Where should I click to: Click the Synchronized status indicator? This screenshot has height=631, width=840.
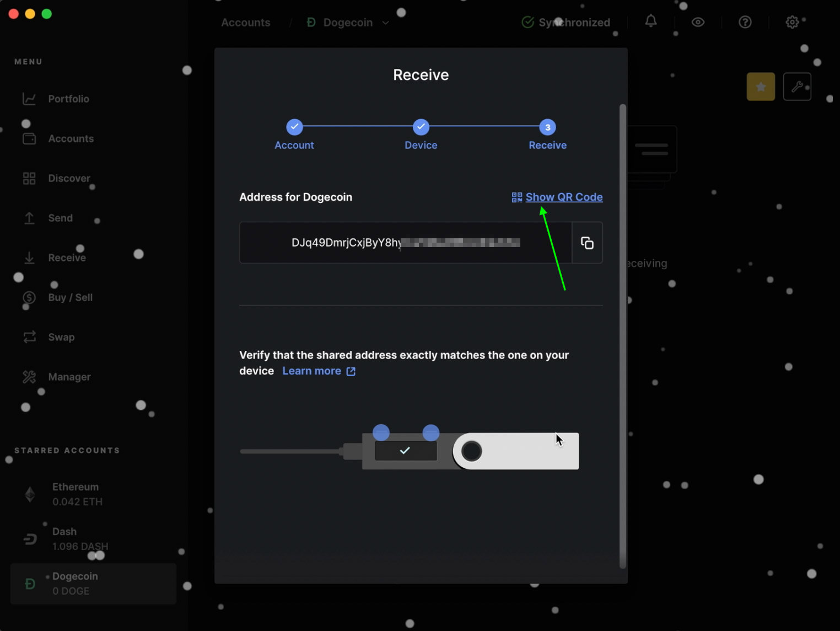(566, 23)
